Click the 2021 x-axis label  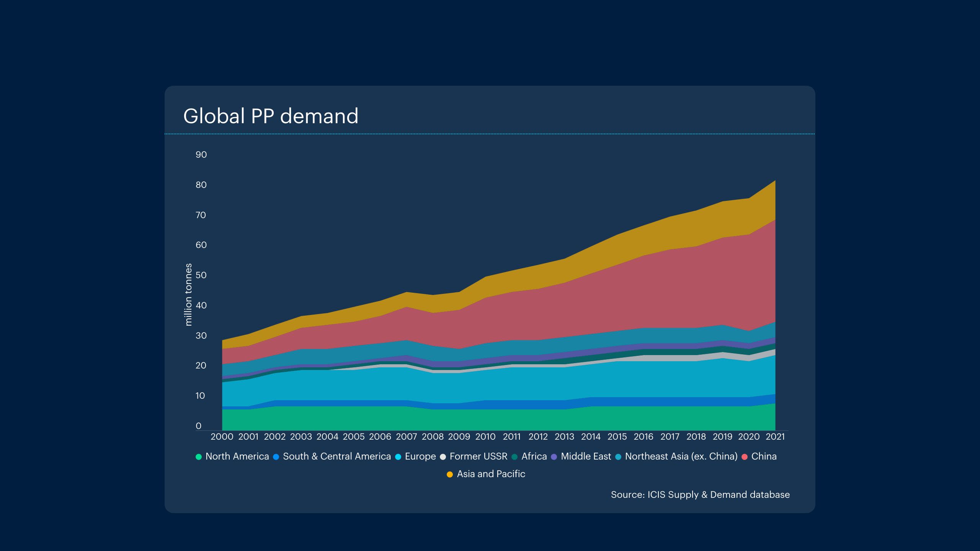point(775,437)
